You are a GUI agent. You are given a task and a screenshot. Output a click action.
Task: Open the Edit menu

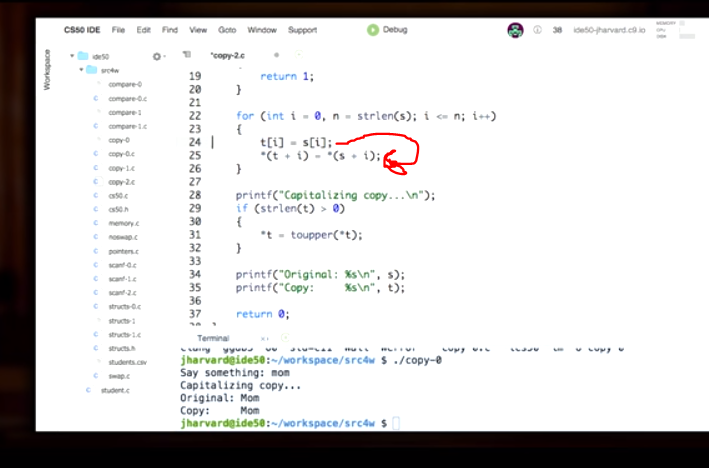(x=144, y=30)
